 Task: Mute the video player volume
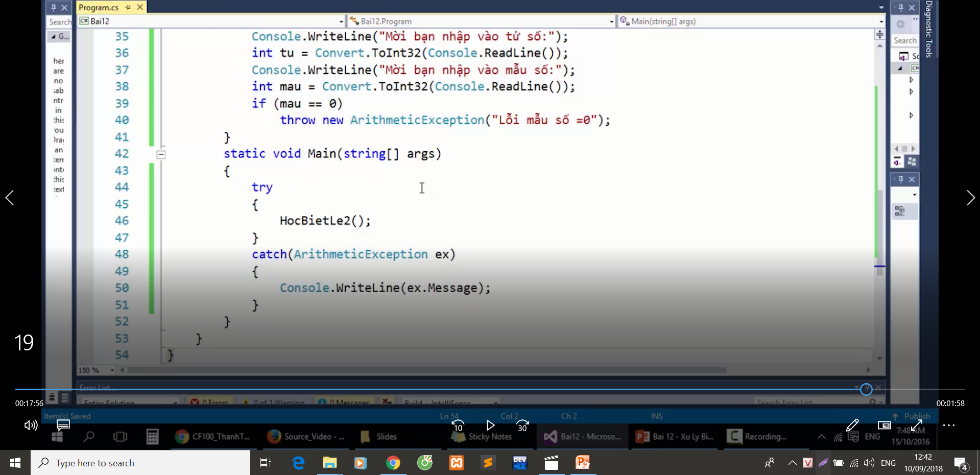[31, 425]
